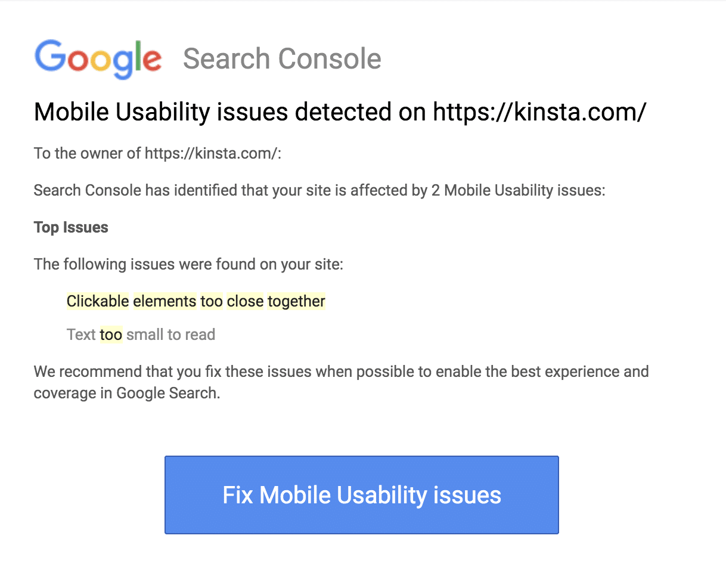Select the 'Text too small to read' issue
This screenshot has width=726, height=588.
click(141, 335)
